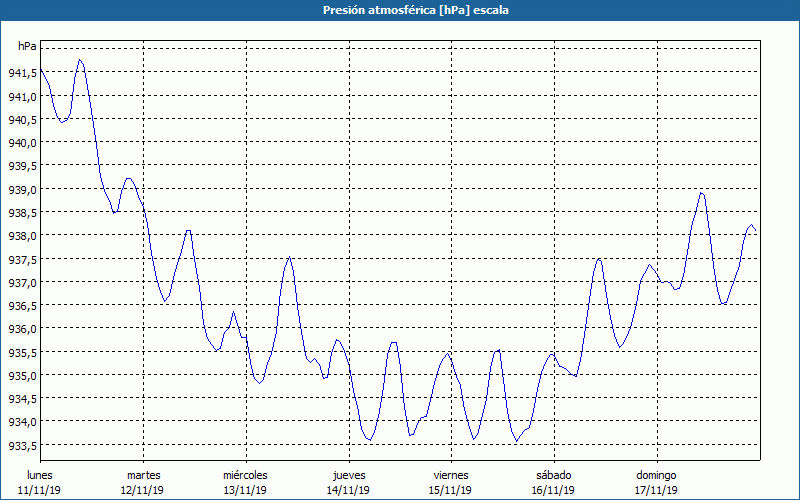Select the 'hPa' unit label

(27, 46)
